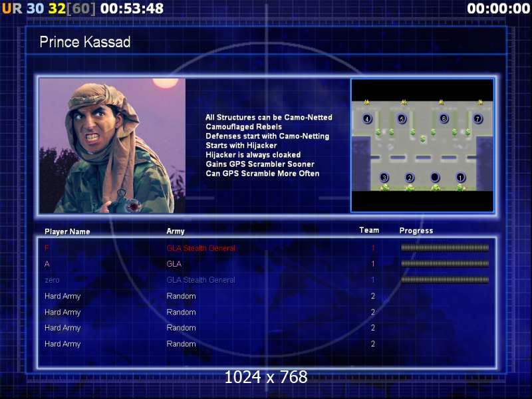Select start position 2 on the map
The image size is (532, 399).
coord(410,177)
